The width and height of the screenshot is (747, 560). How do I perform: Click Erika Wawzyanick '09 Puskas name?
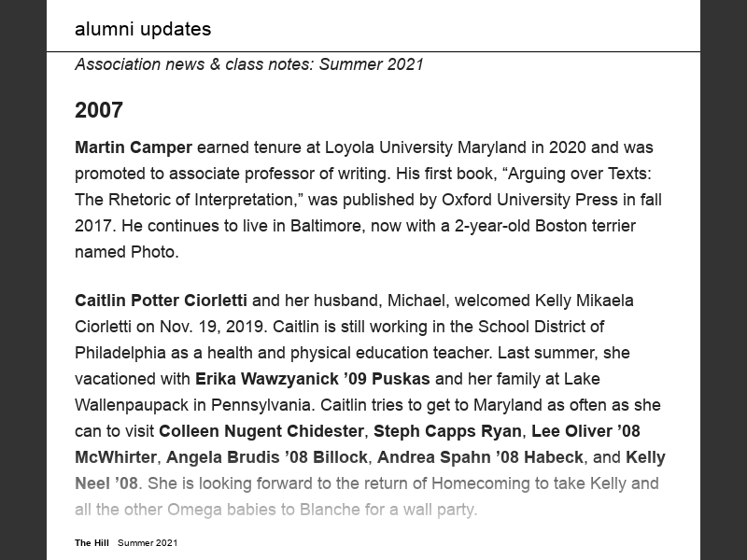(x=312, y=379)
